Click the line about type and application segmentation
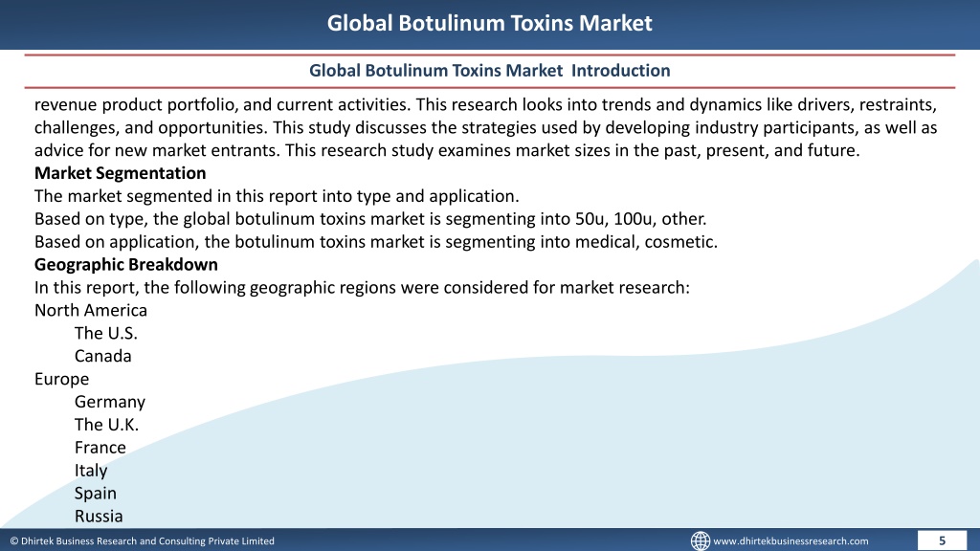 (x=277, y=196)
